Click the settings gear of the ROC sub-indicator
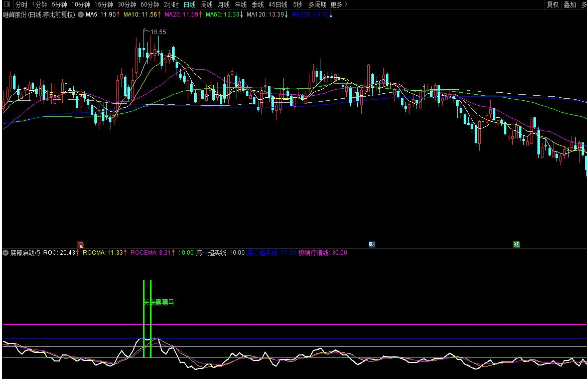This screenshot has width=587, height=379. 6,253
